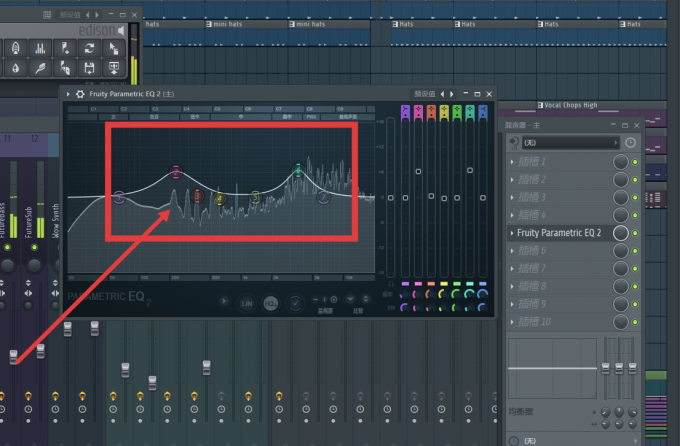This screenshot has width=680, height=446.
Task: Click the pink band 2 filter type icon
Action: click(418, 112)
